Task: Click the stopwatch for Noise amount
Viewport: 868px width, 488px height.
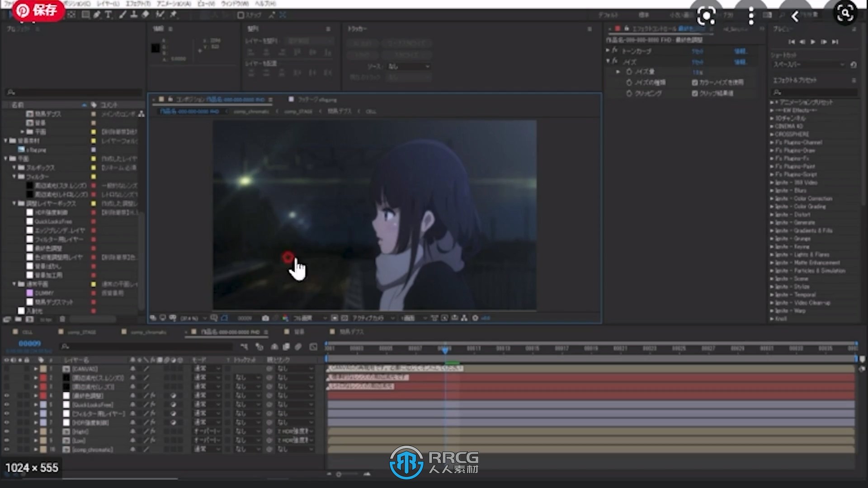Action: [x=629, y=72]
